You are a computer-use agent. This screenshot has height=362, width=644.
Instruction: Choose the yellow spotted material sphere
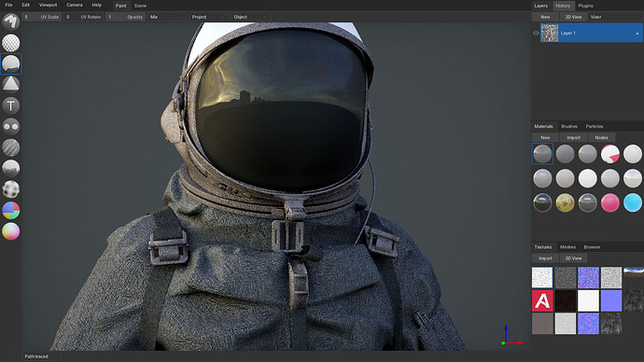tap(566, 202)
